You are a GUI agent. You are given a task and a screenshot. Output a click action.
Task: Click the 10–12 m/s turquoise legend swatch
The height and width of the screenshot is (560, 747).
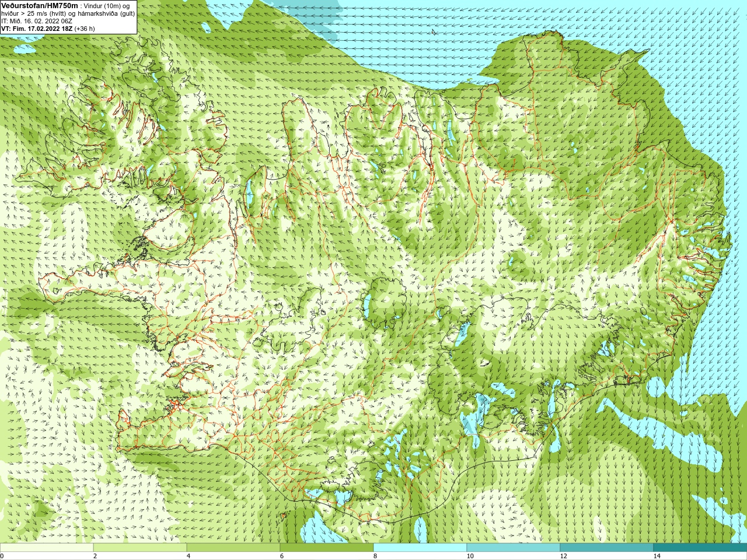tap(514, 548)
